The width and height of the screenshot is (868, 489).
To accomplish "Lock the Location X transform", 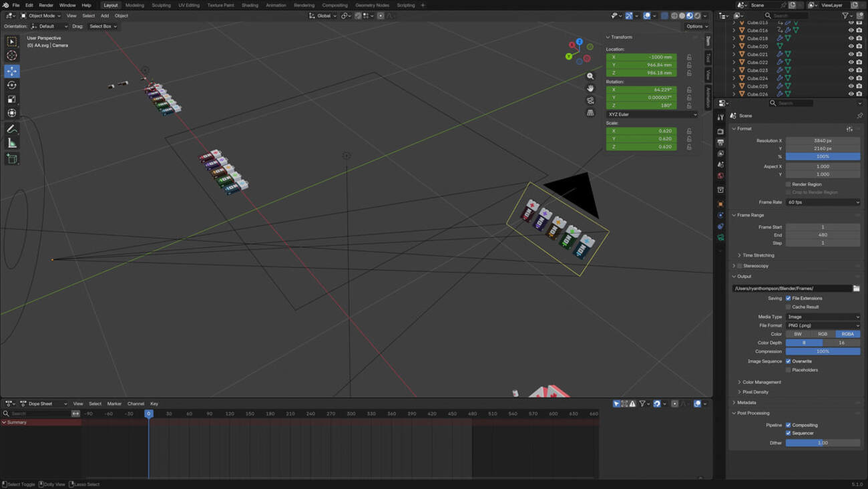I will 689,57.
